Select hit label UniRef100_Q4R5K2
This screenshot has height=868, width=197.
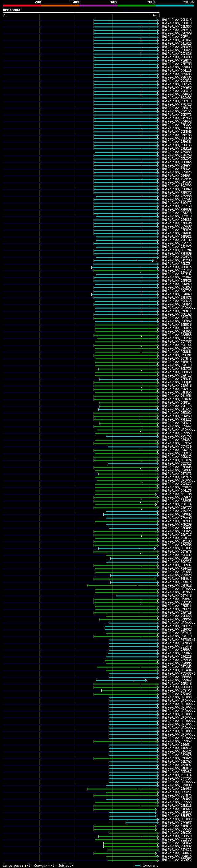click(x=177, y=748)
